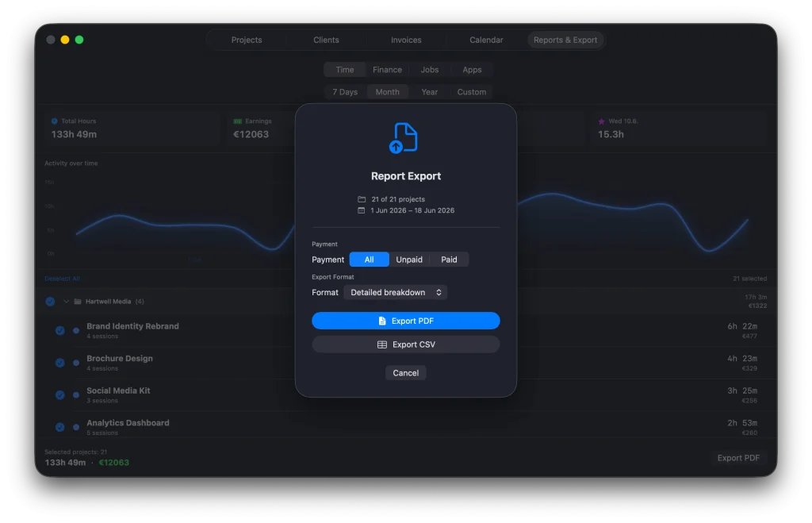Image resolution: width=812 pixels, height=523 pixels.
Task: Select the Paid payment filter
Action: point(449,260)
